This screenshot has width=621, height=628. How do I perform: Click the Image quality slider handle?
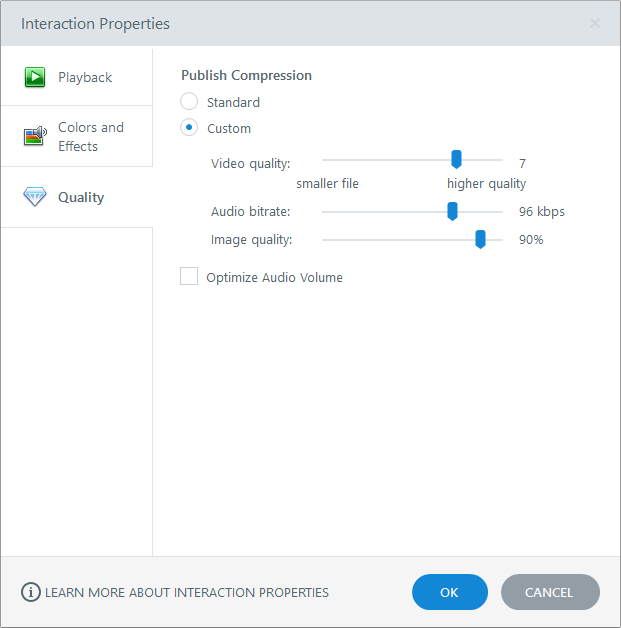[480, 238]
